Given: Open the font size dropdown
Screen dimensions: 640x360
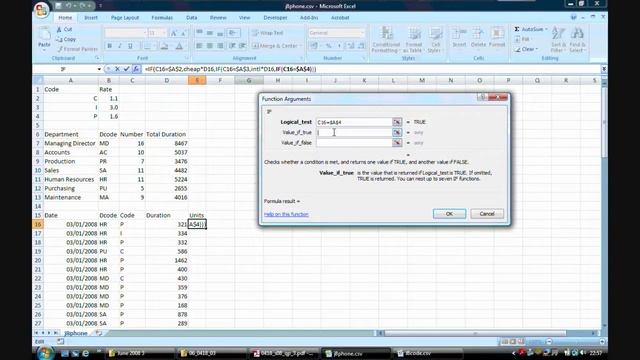Looking at the screenshot, I should point(164,33).
